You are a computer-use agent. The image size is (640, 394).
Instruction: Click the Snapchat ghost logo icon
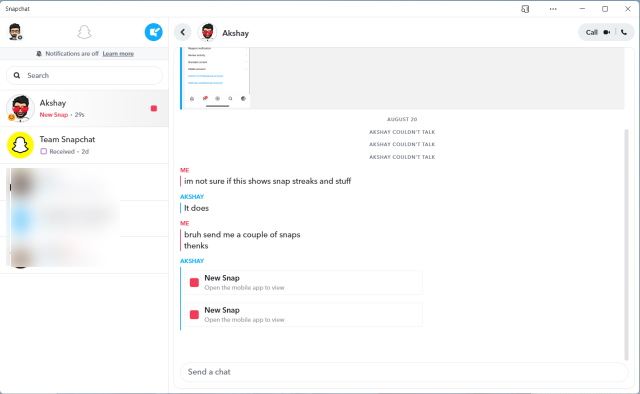pos(84,32)
